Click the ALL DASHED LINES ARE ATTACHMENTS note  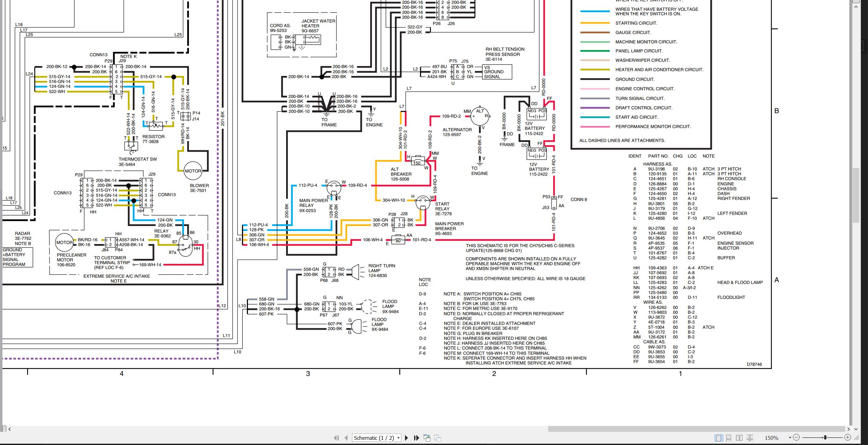622,141
